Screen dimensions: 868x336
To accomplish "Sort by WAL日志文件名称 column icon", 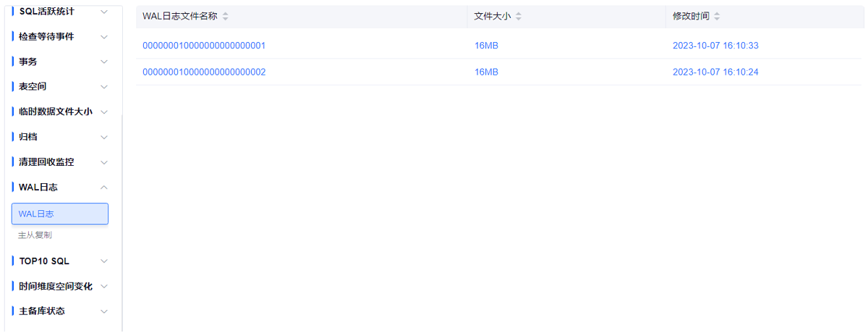I will point(225,17).
